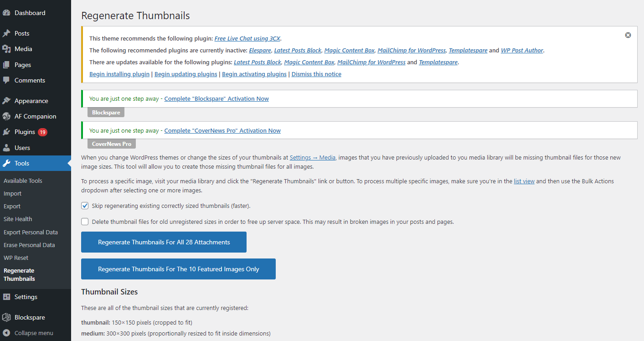The image size is (644, 341).
Task: Open the Settings → Media link
Action: [313, 157]
